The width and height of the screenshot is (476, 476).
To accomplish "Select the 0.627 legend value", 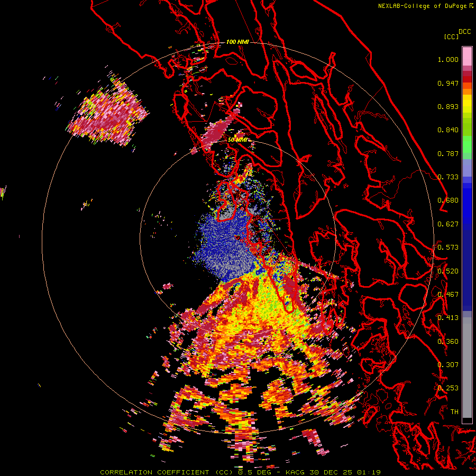I will (x=448, y=224).
